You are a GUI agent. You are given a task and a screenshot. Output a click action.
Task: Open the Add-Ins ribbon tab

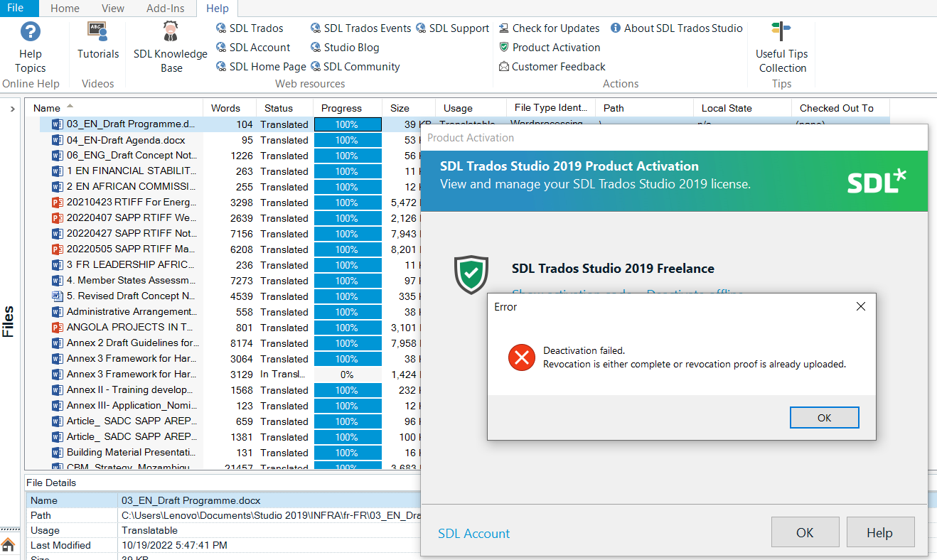tap(166, 8)
